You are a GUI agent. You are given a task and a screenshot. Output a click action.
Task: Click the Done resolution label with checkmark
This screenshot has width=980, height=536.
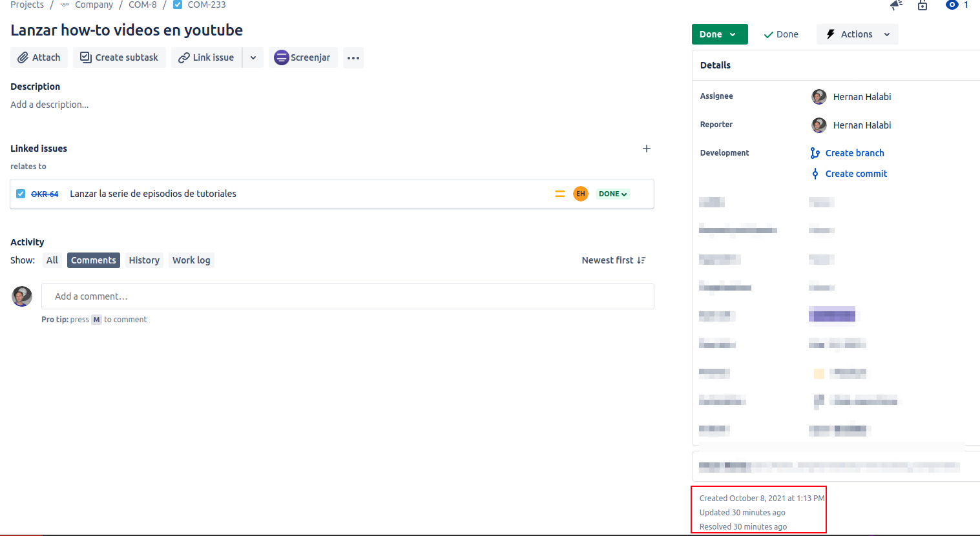point(781,34)
